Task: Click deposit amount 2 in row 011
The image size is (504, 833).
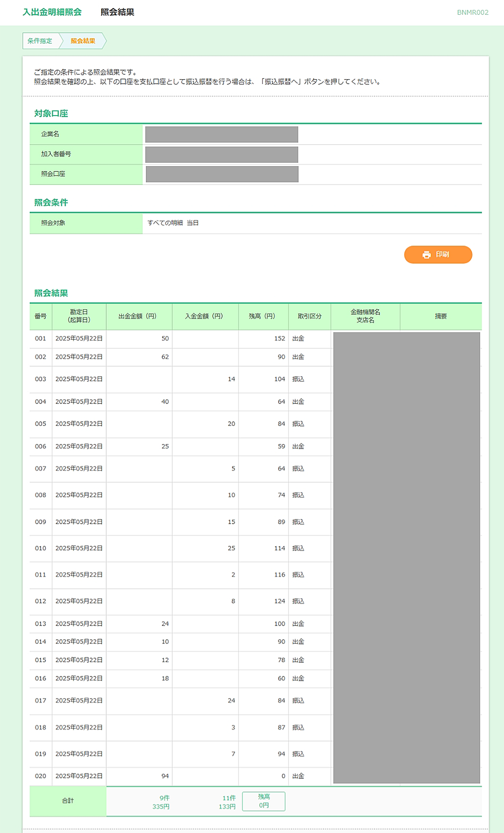Action: click(x=233, y=575)
